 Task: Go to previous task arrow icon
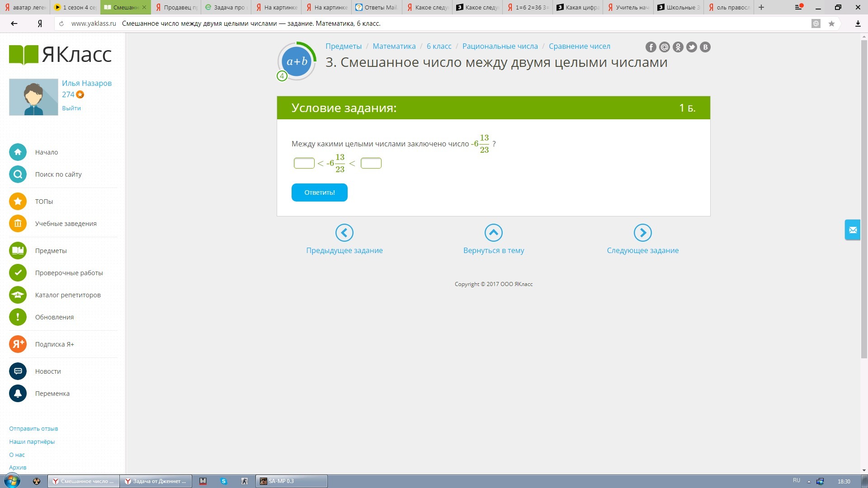[344, 233]
